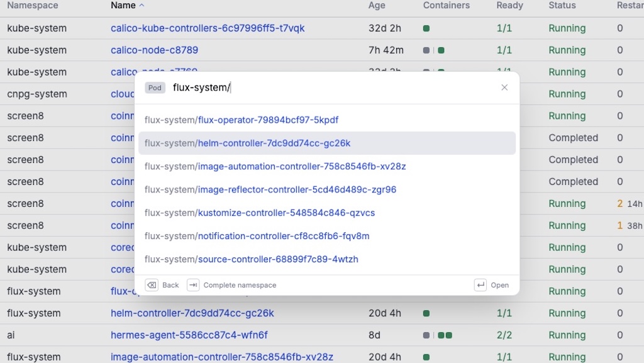The height and width of the screenshot is (363, 644).
Task: Select notification-controller-cf8cc8fb6-fqv8m result
Action: coord(327,236)
